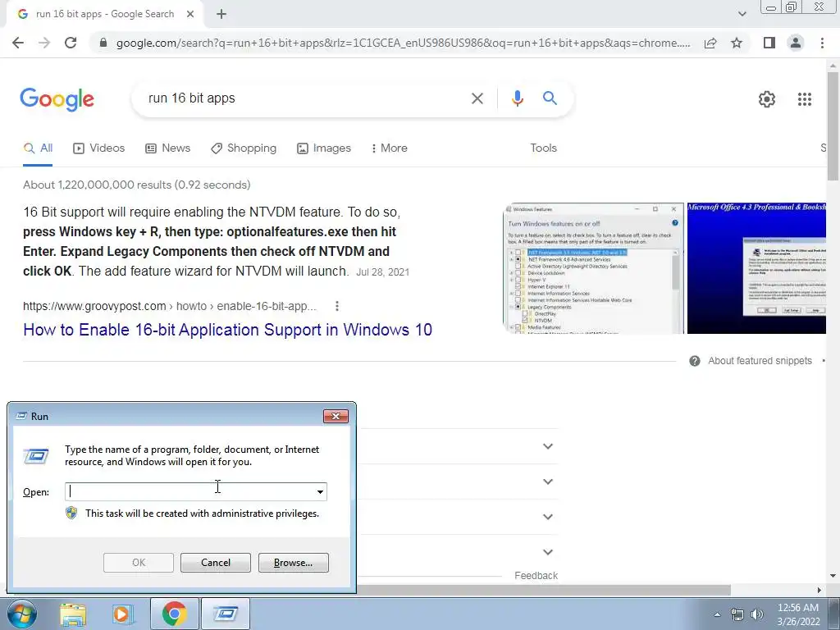Screen dimensions: 840x630
Task: Open Chrome profile avatar
Action: point(796,43)
